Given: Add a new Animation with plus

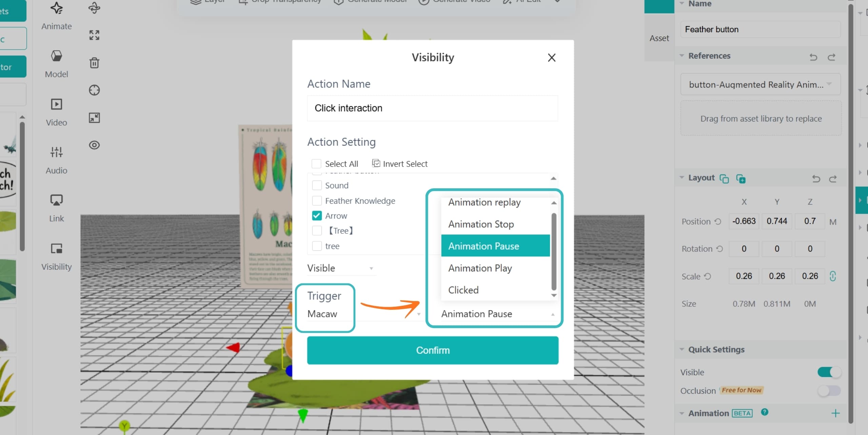Looking at the screenshot, I should tap(836, 413).
